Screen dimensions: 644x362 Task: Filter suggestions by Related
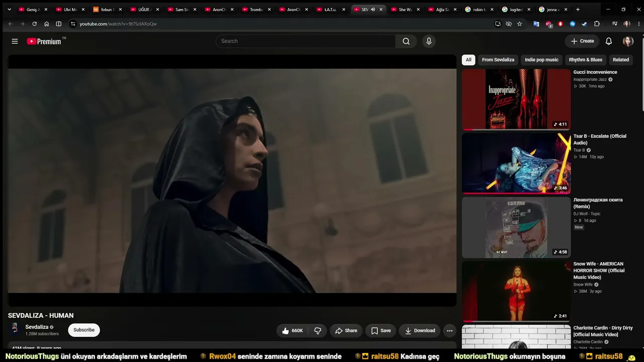point(621,60)
